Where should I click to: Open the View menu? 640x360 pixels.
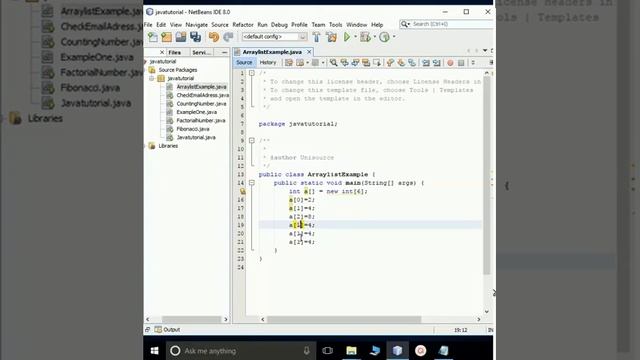point(176,24)
